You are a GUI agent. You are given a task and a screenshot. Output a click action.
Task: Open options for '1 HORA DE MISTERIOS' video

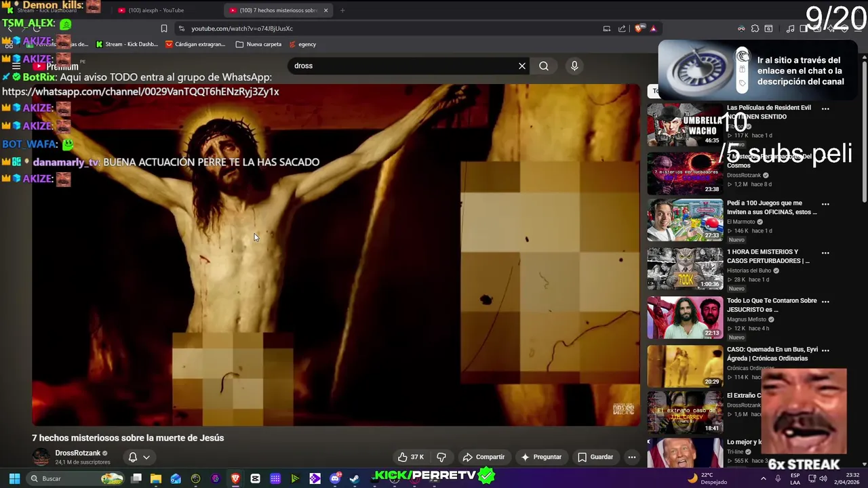pyautogui.click(x=825, y=252)
